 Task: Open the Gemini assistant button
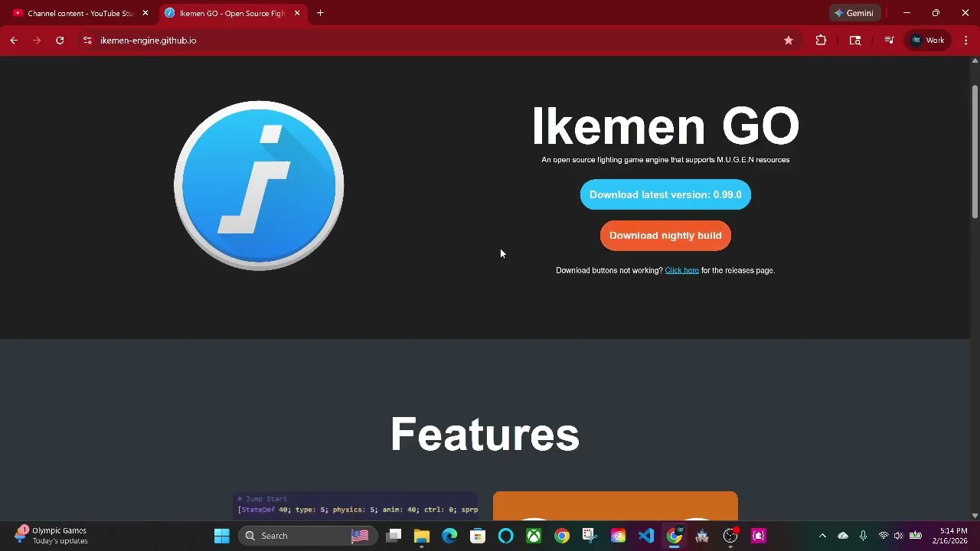click(x=854, y=13)
